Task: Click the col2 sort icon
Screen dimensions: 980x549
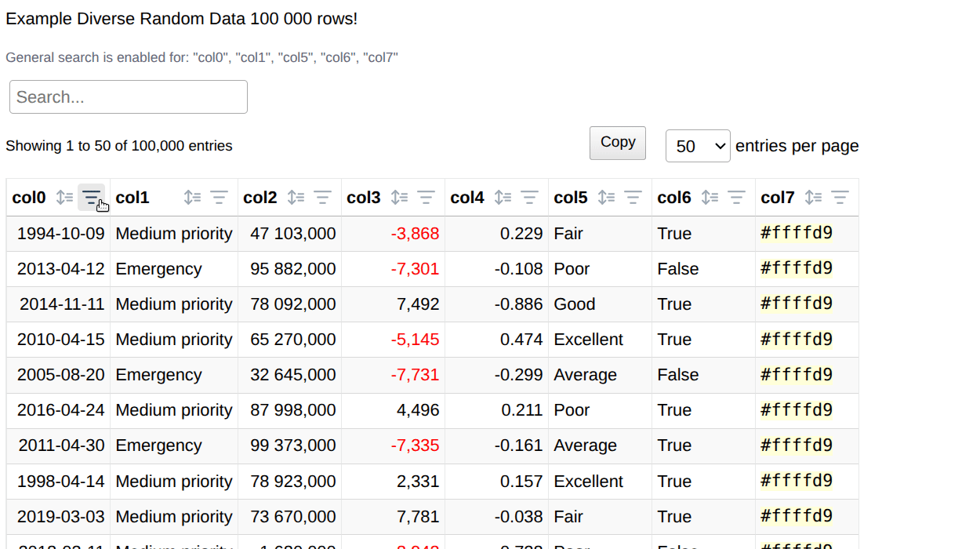Action: pyautogui.click(x=296, y=198)
